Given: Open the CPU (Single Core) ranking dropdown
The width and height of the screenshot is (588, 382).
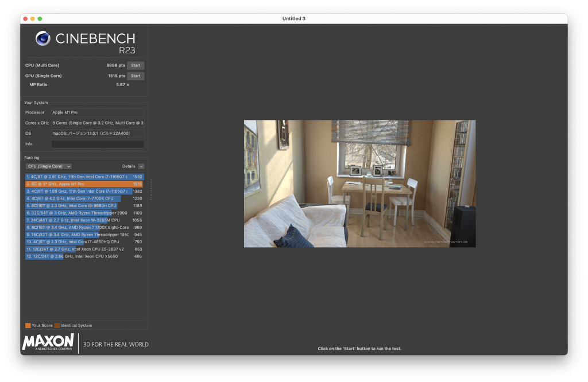Looking at the screenshot, I should coord(48,166).
